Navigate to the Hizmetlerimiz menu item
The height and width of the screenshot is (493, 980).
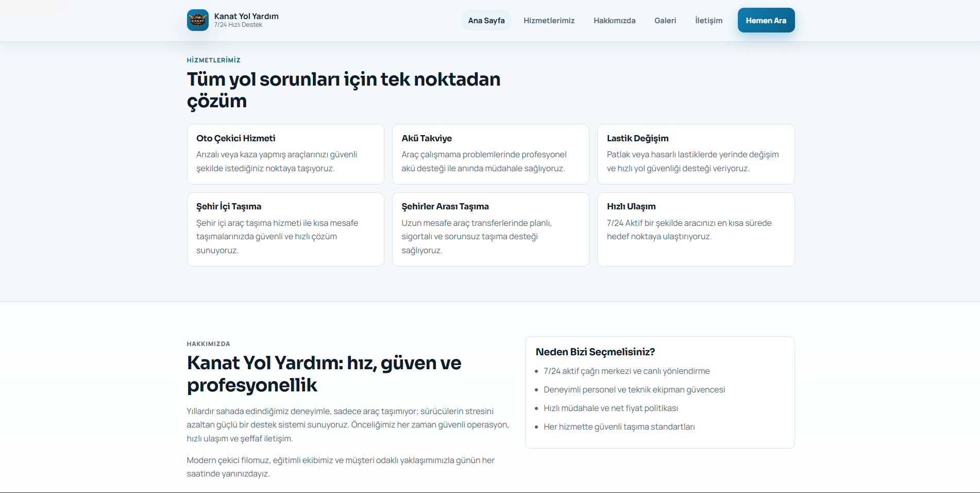click(x=549, y=21)
